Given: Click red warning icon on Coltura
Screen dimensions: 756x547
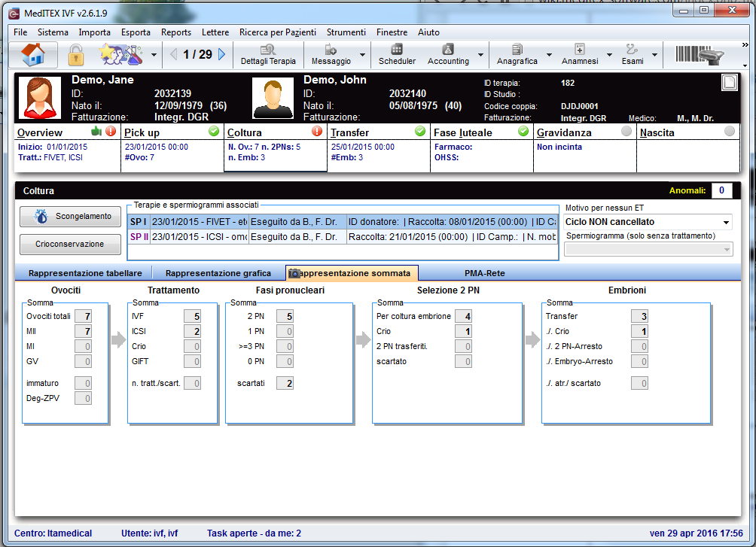Looking at the screenshot, I should coord(317,131).
